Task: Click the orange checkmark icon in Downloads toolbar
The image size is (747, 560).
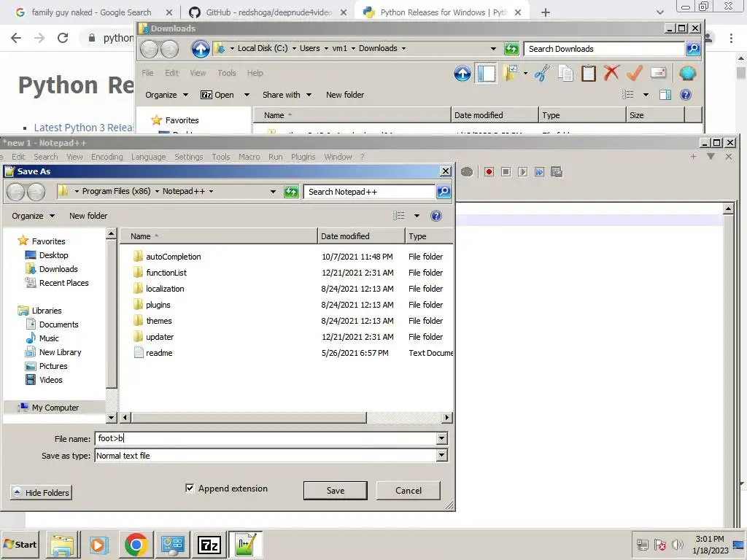Action: click(635, 73)
